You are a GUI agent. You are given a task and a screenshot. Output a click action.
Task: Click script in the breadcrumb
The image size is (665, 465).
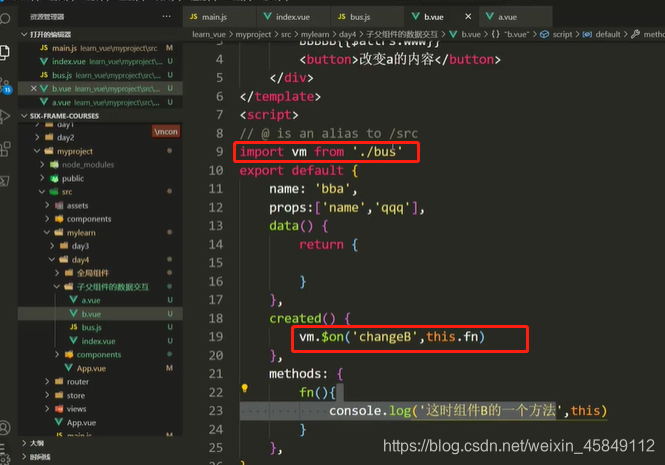coord(562,34)
